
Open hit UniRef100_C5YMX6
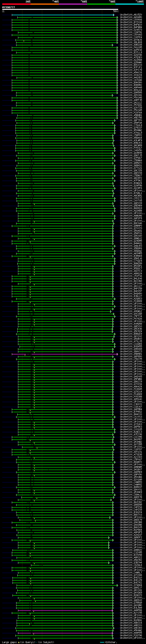pos(131,20)
